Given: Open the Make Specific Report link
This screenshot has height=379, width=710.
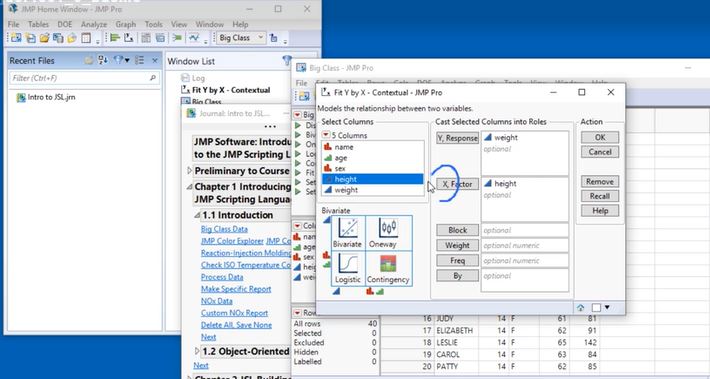Looking at the screenshot, I should coord(236,289).
